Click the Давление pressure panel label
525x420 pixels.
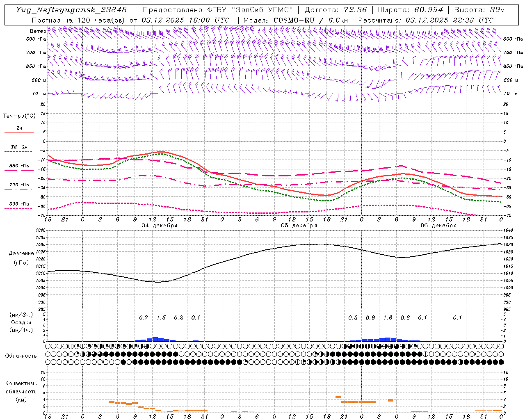point(21,253)
